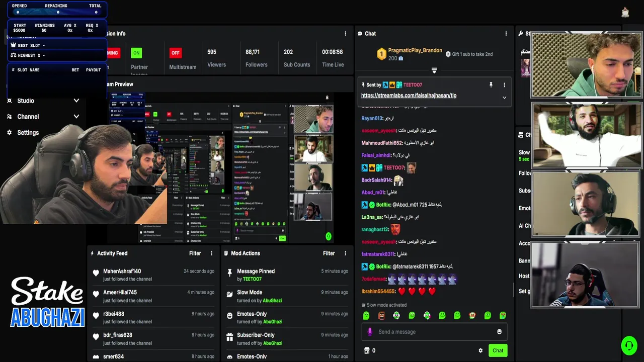Open PragmaticPlay_Brandon's profile from leaderboard
Image resolution: width=644 pixels, height=362 pixels.
click(415, 51)
